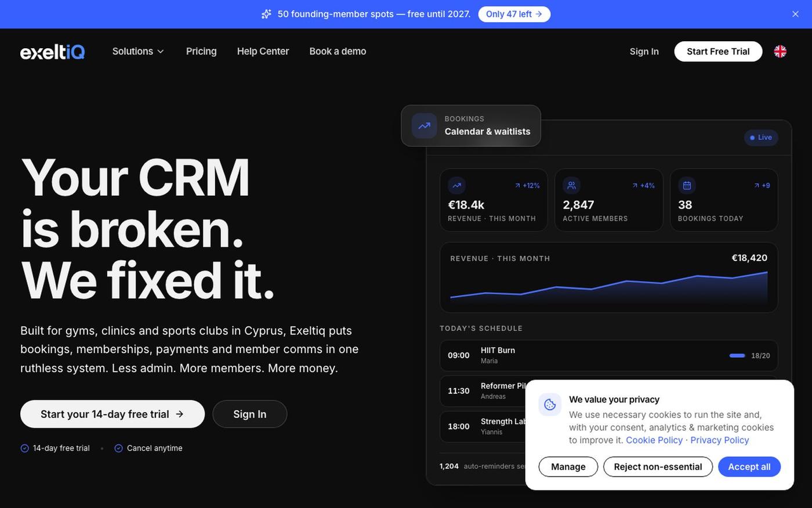Click the 2,847 active members value

(x=578, y=205)
